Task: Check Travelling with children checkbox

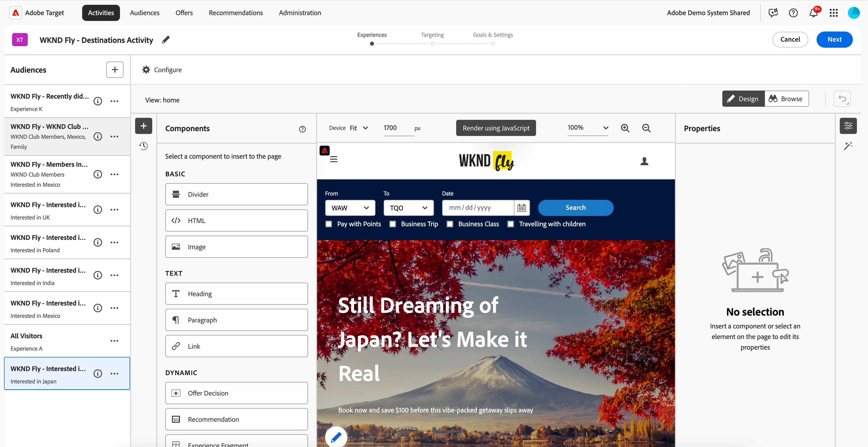Action: tap(510, 224)
